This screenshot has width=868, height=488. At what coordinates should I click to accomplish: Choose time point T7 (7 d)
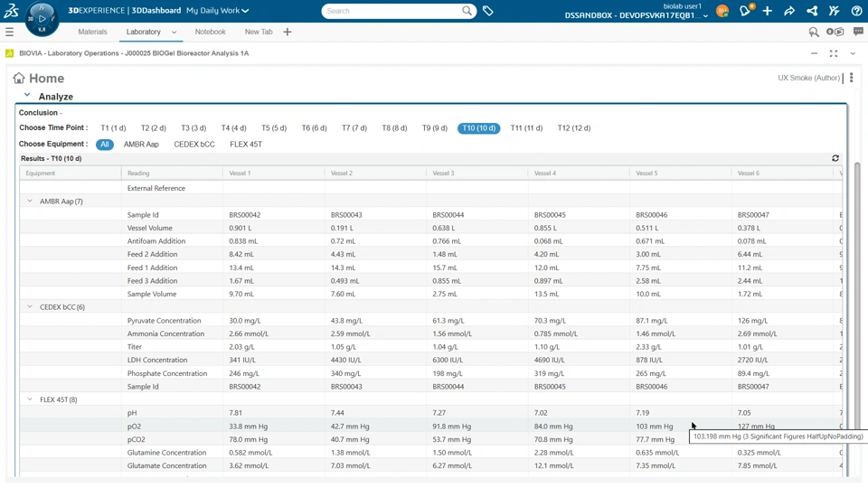pyautogui.click(x=354, y=128)
